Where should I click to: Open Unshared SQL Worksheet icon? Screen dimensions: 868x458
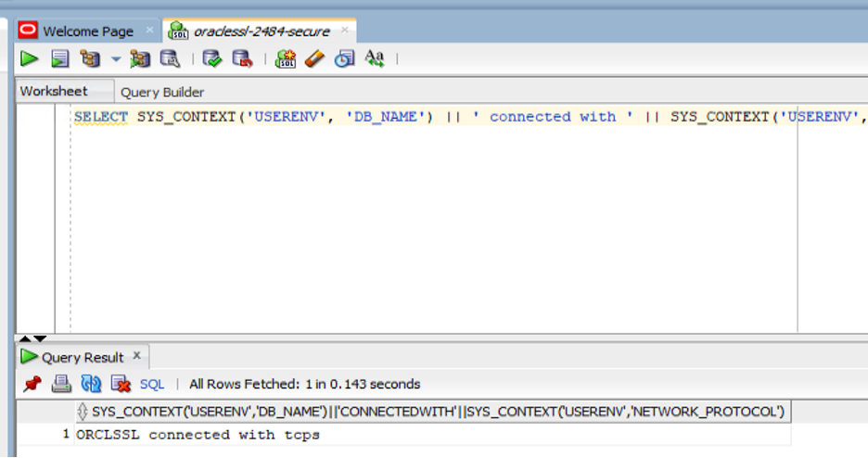pos(286,59)
